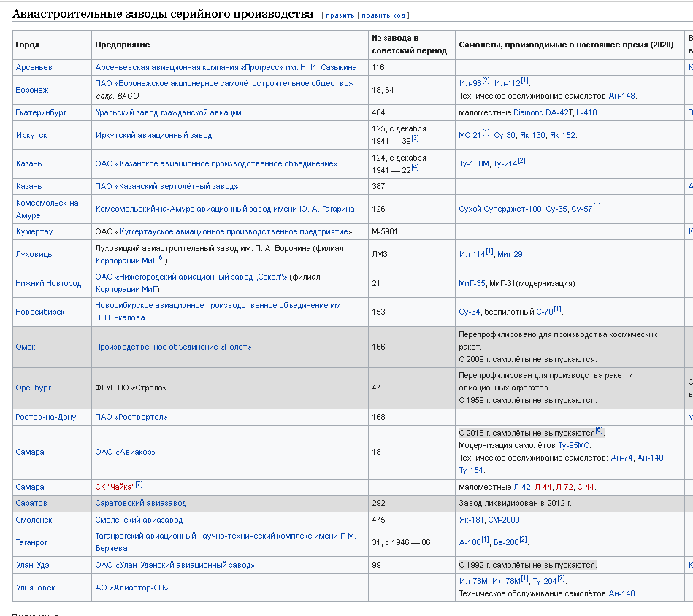This screenshot has height=616, width=693.
Task: Click the МС-21 aircraft link
Action: coord(470,136)
